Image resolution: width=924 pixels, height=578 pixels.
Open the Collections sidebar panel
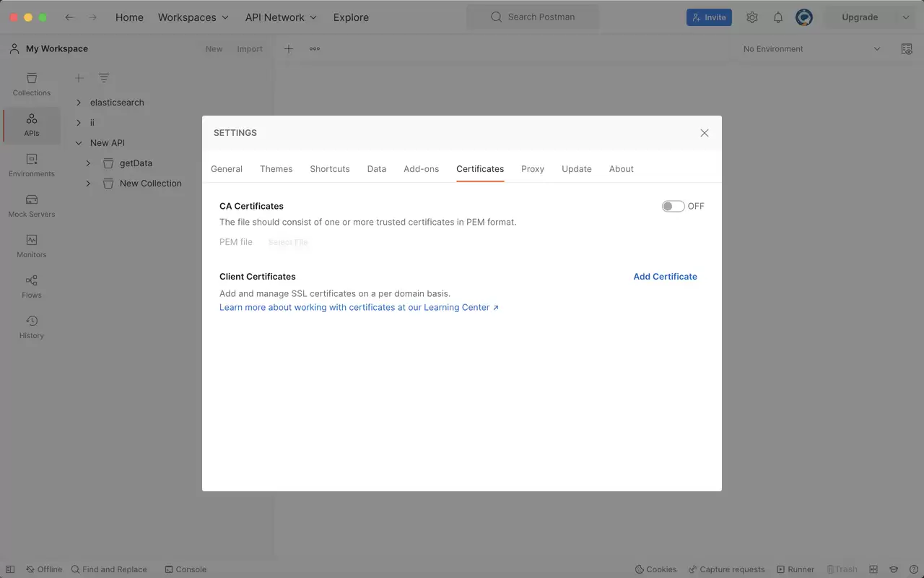pos(32,85)
